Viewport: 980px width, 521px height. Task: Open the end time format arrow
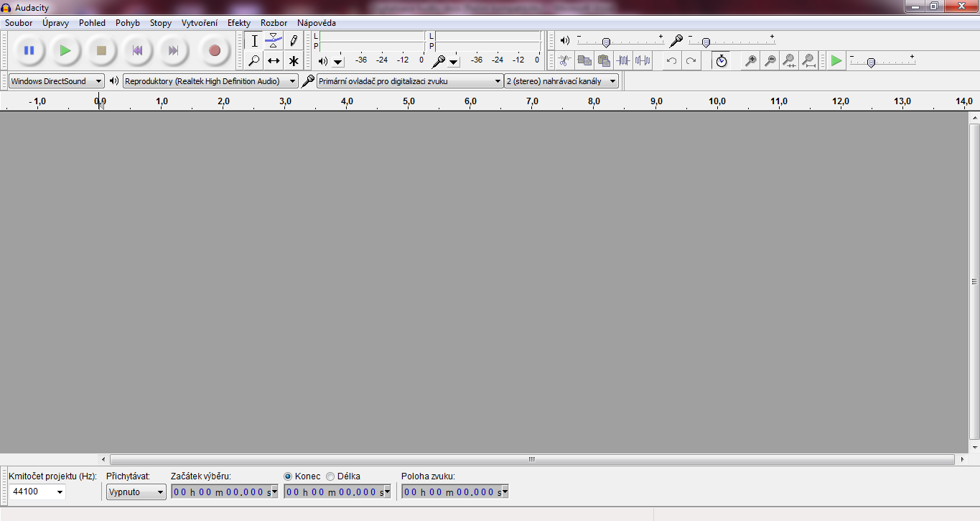point(388,492)
